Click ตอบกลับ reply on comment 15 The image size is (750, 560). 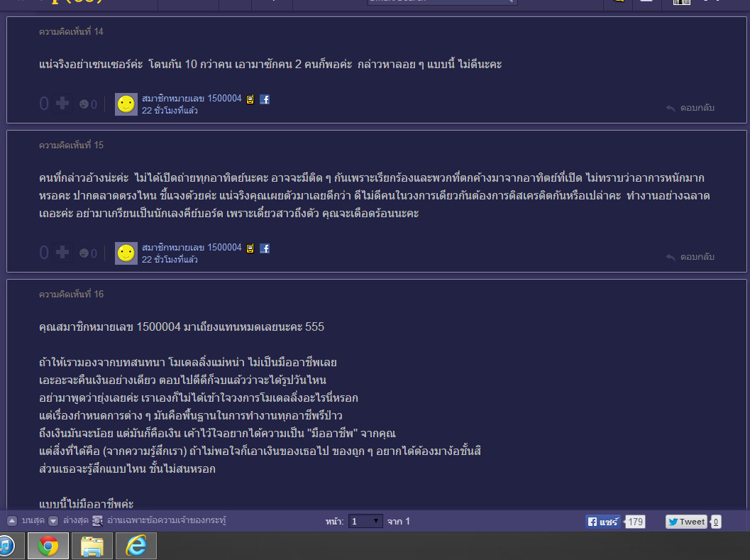coord(697,257)
